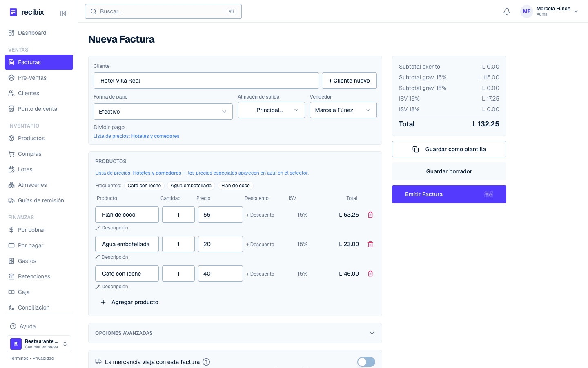
Task: Click price field of Flan de coco
Action: coord(220,215)
